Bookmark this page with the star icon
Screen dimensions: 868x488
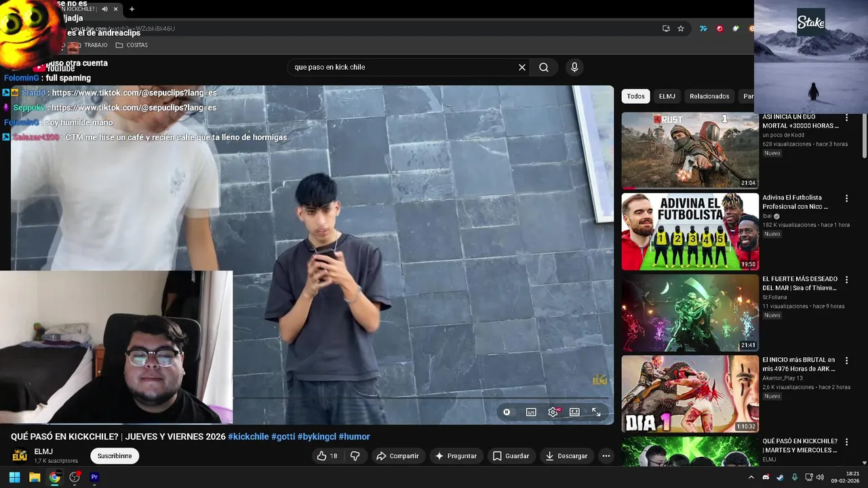681,28
